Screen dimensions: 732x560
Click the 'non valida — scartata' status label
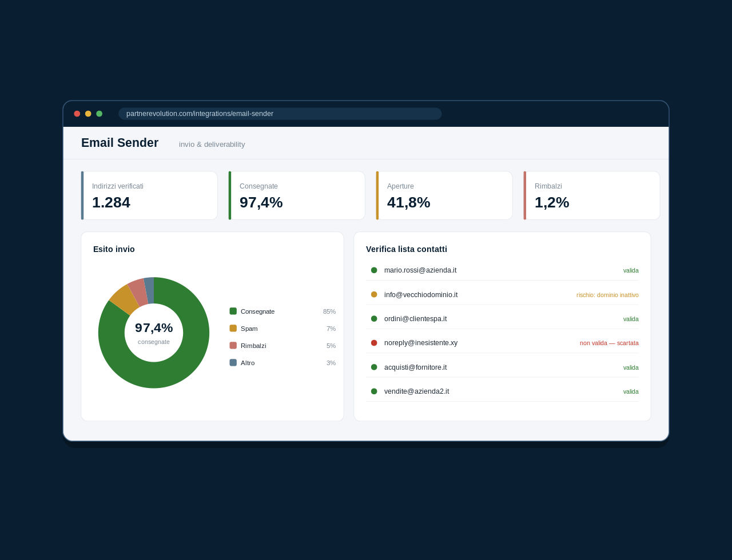pos(609,343)
